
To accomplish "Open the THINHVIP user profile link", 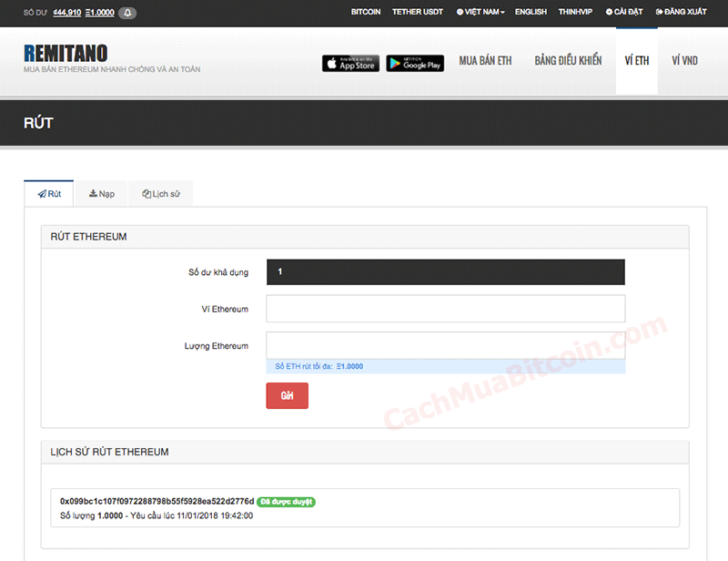I will pos(575,12).
